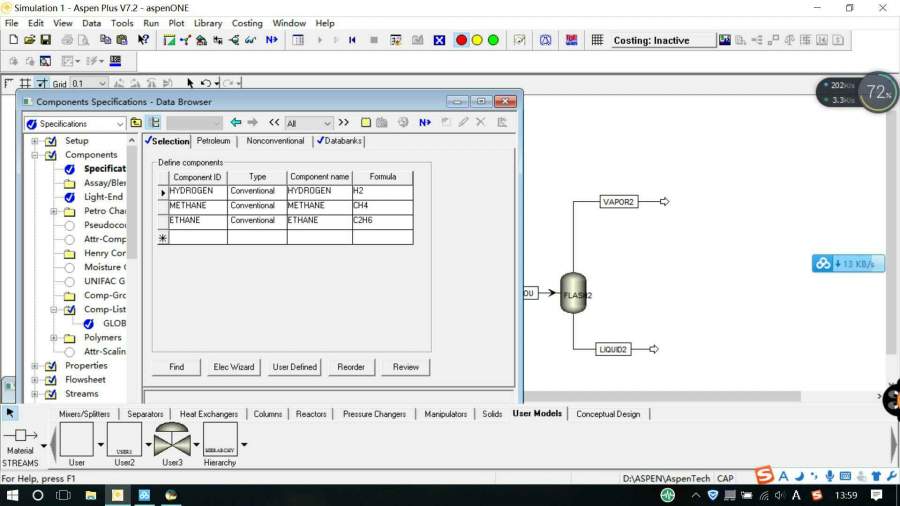Click the empty Component ID cell in new row

point(197,237)
